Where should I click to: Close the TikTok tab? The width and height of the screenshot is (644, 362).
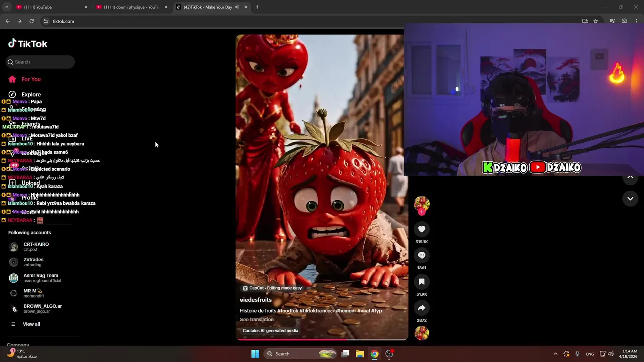tap(246, 7)
